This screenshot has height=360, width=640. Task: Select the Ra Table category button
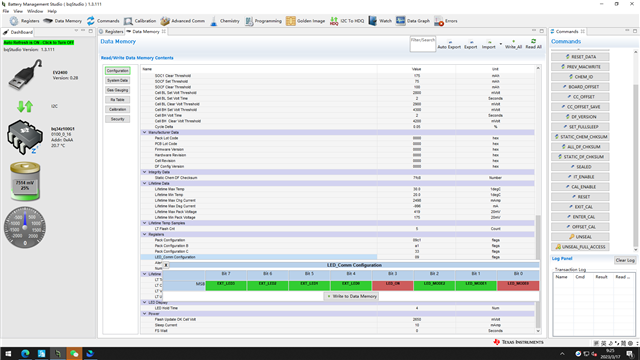tap(118, 100)
